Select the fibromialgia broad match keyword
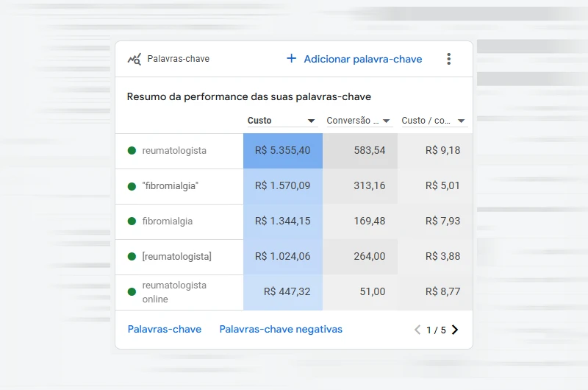Viewport: 588px width, 390px height. tap(168, 221)
